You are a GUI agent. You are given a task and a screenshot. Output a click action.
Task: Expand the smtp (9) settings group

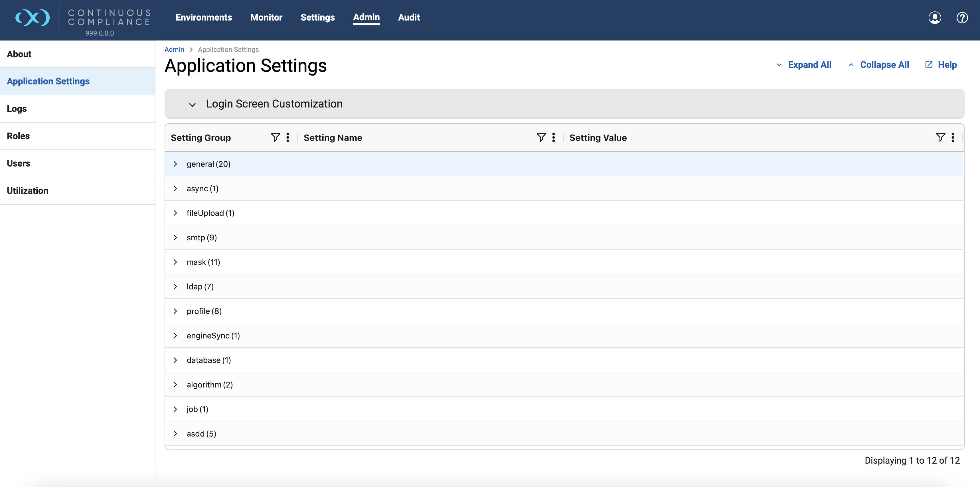coord(175,238)
